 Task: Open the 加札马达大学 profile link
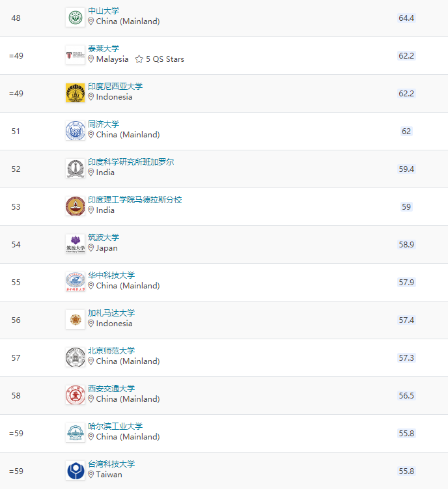click(x=111, y=313)
